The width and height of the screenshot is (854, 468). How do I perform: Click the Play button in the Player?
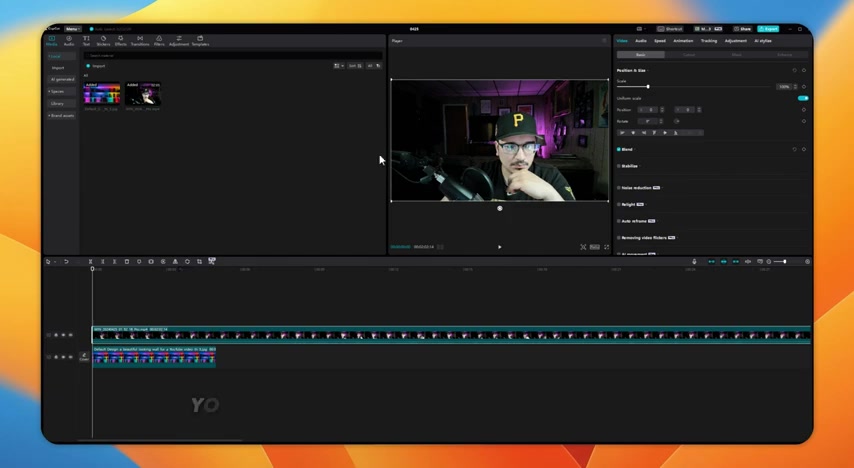[x=499, y=247]
